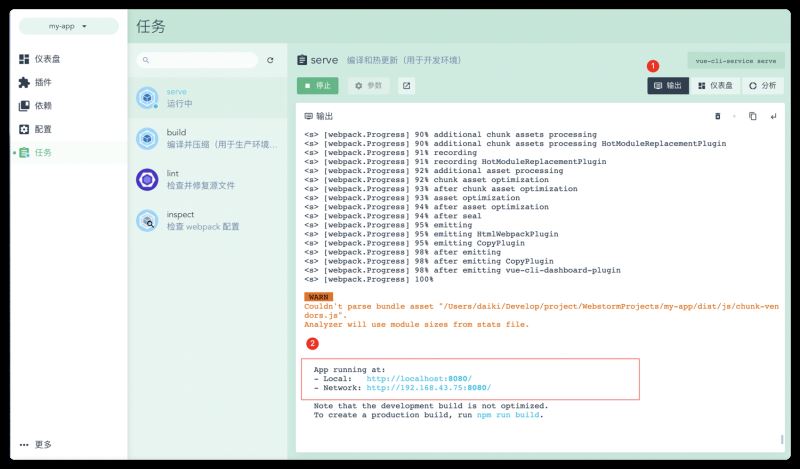Click the 输出 panel header terminal icon

coord(308,116)
